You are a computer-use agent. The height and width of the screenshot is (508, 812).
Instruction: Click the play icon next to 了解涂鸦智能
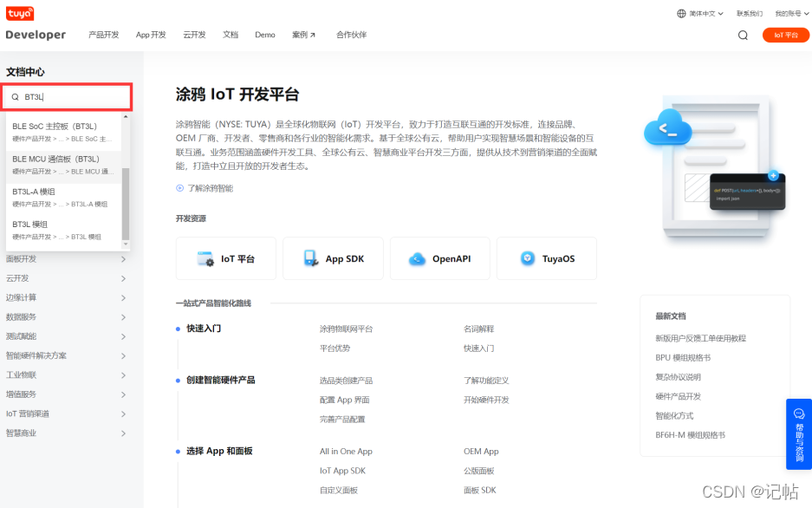179,188
